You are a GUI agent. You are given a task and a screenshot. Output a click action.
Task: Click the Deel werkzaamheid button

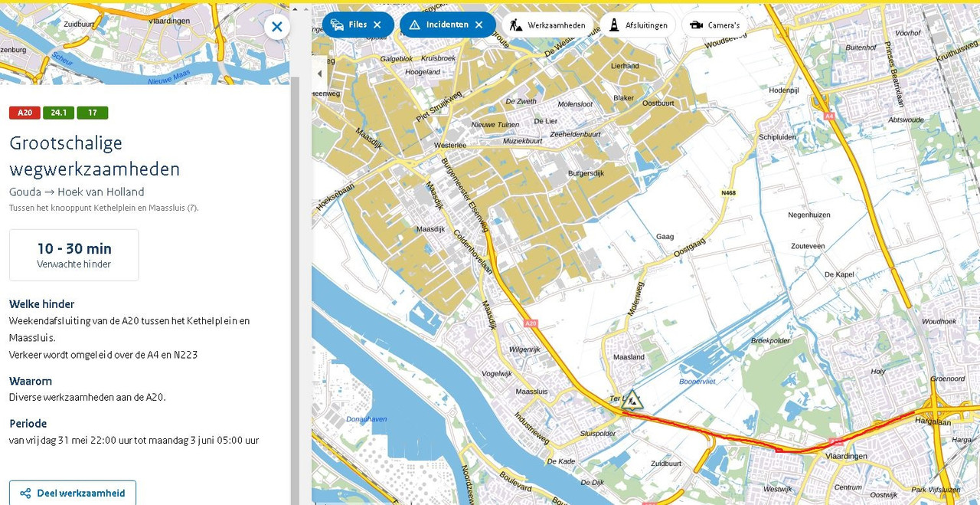pos(73,493)
